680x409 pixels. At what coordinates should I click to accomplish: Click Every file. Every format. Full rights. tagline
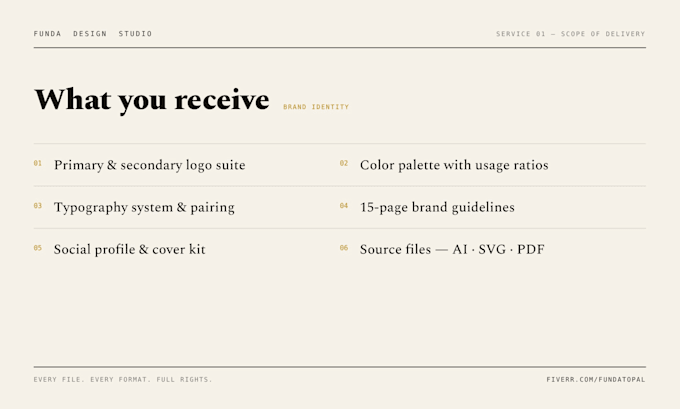pyautogui.click(x=123, y=380)
